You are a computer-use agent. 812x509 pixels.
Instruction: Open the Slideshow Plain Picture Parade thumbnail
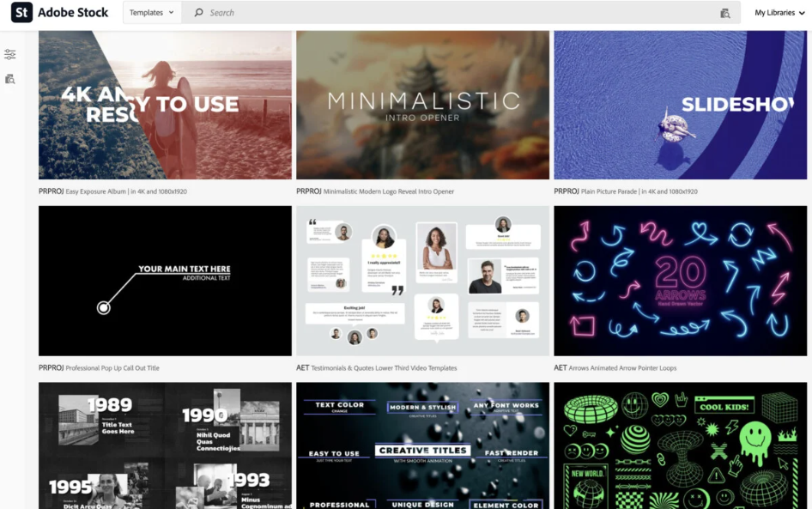[x=681, y=105]
